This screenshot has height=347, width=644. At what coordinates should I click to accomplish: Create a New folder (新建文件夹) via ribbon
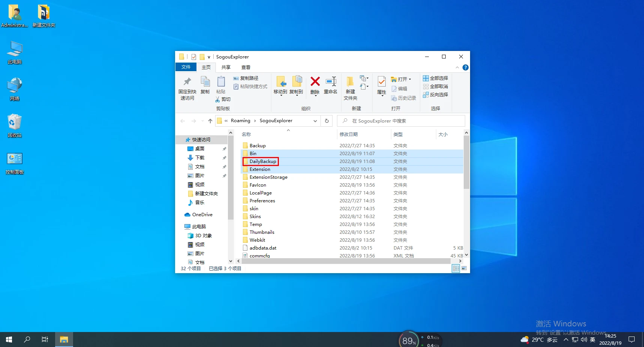click(350, 88)
